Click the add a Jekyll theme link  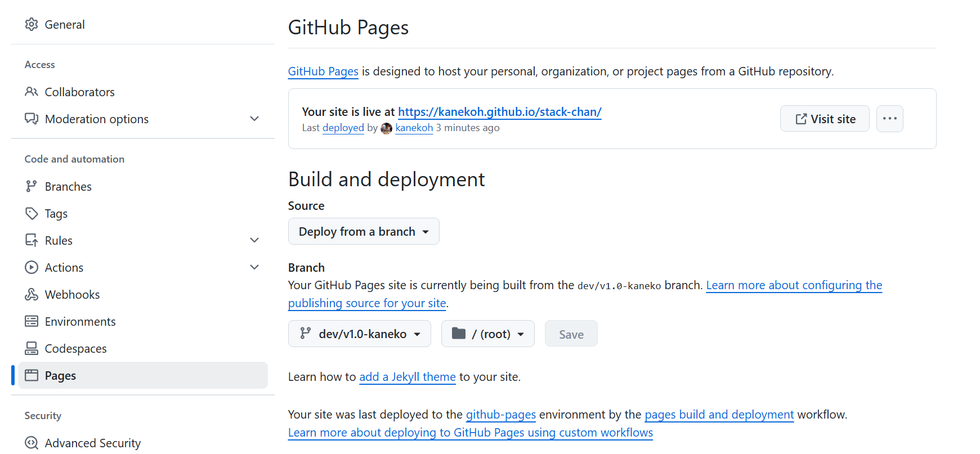(x=408, y=377)
